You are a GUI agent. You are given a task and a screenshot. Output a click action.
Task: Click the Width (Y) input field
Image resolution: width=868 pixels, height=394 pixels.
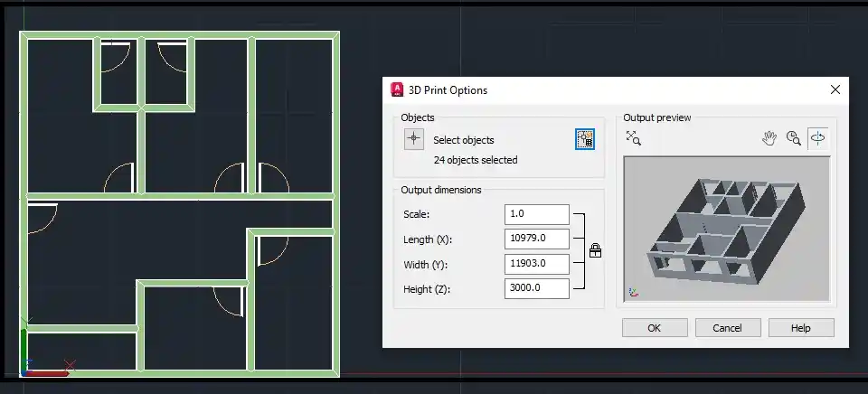pyautogui.click(x=536, y=263)
